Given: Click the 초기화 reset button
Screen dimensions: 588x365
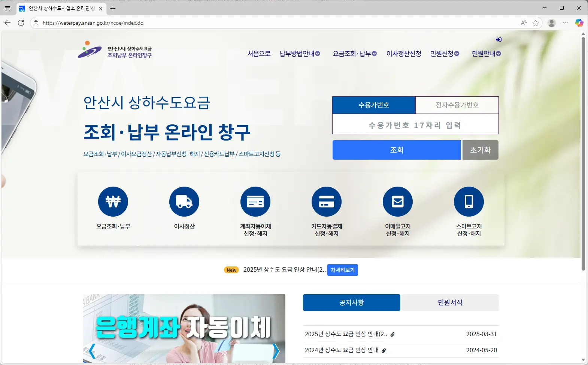Looking at the screenshot, I should [481, 150].
